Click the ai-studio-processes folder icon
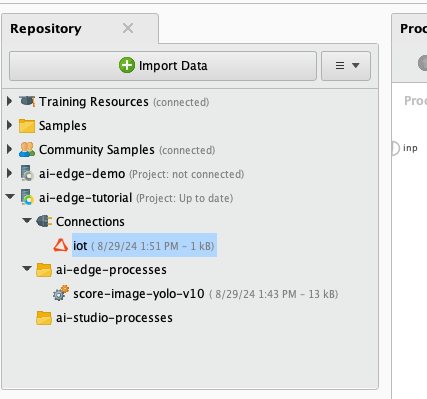The height and width of the screenshot is (399, 427). (x=44, y=318)
